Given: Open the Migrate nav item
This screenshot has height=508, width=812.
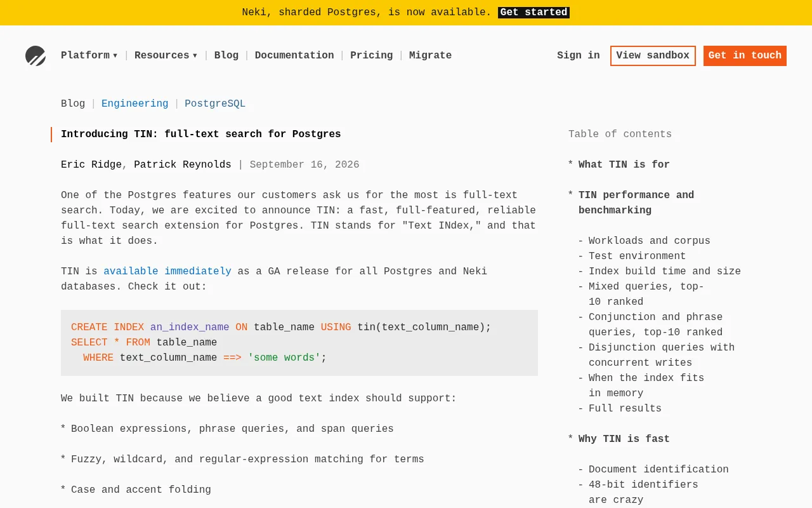Looking at the screenshot, I should 430,55.
